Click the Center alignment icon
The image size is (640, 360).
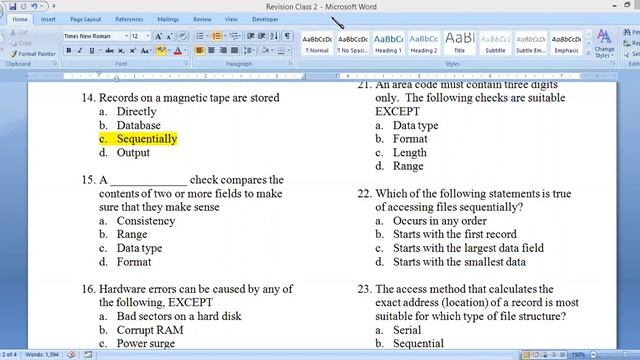click(x=211, y=51)
